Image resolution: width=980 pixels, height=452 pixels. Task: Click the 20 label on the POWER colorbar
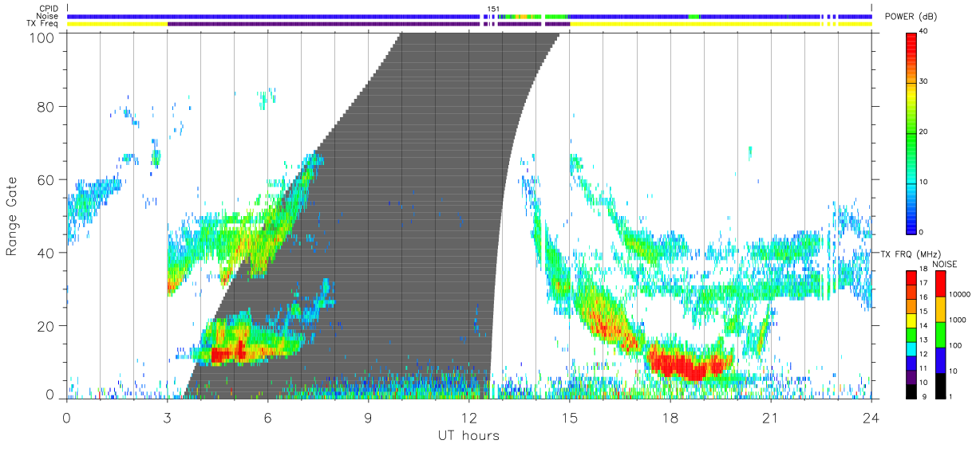[x=924, y=132]
